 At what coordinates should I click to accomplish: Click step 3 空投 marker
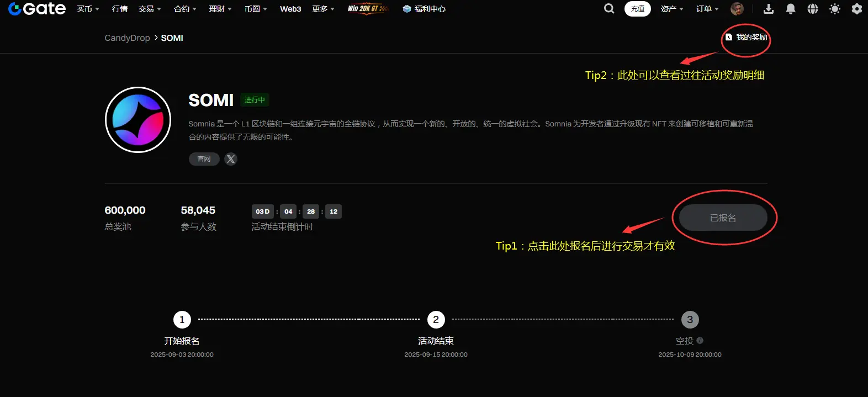tap(690, 320)
